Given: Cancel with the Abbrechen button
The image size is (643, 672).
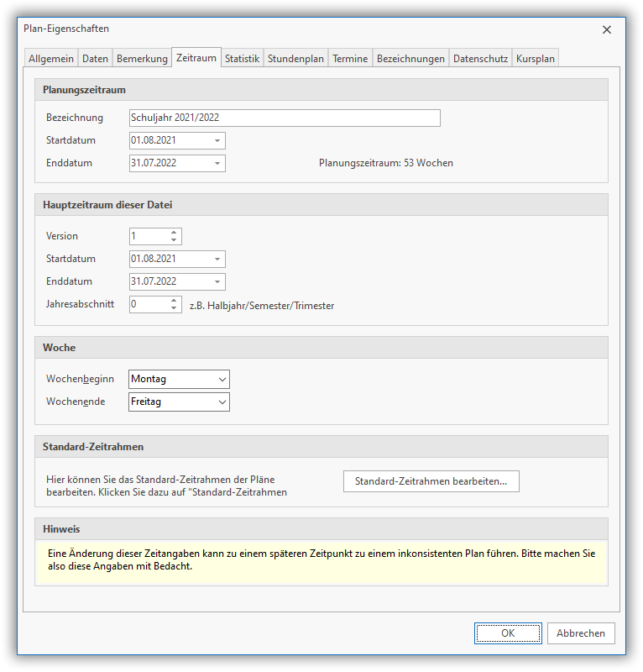Looking at the screenshot, I should click(x=581, y=633).
